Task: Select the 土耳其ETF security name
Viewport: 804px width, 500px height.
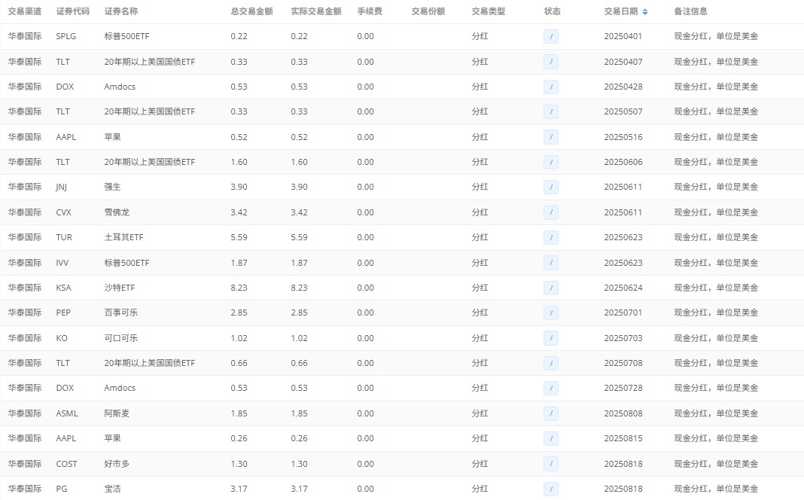Action: [124, 237]
